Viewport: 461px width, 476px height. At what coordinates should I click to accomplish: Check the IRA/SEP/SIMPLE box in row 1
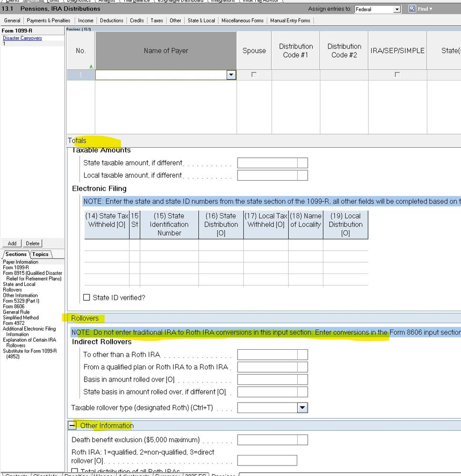(x=397, y=75)
